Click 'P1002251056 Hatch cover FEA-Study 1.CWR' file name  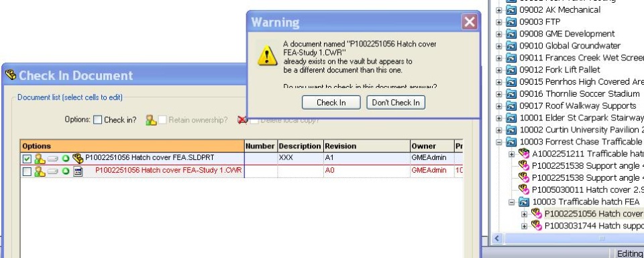[x=168, y=171]
